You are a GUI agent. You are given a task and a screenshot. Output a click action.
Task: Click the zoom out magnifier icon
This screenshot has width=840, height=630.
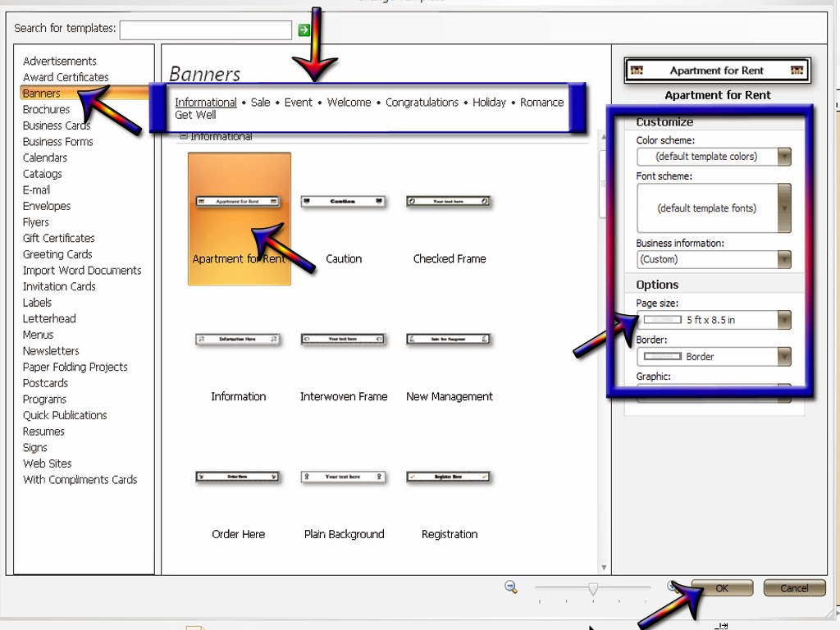click(511, 587)
